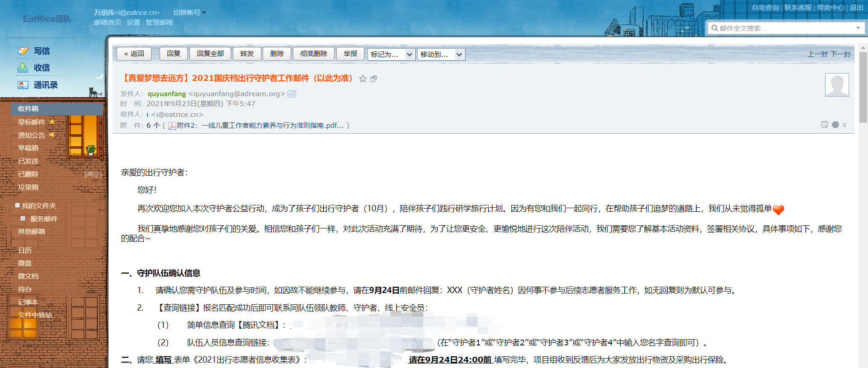This screenshot has width=868, height=368.
Task: Open the 标记为 dropdown
Action: click(392, 54)
